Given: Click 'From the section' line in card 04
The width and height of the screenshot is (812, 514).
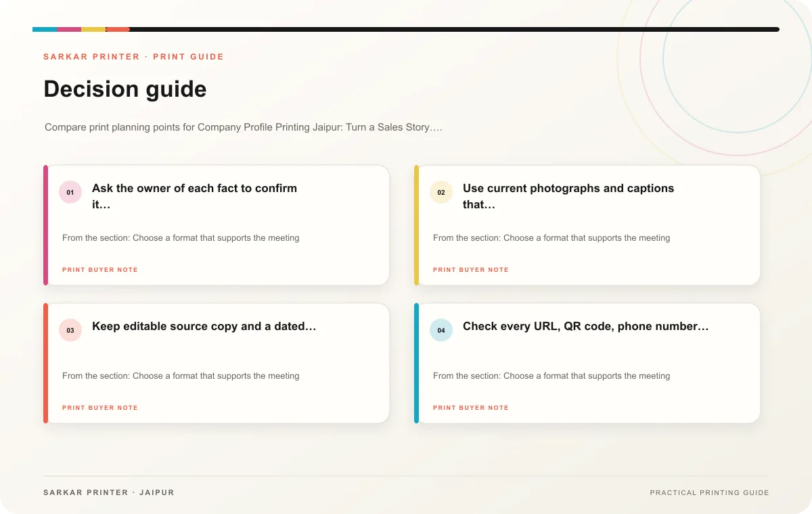Looking at the screenshot, I should 551,376.
